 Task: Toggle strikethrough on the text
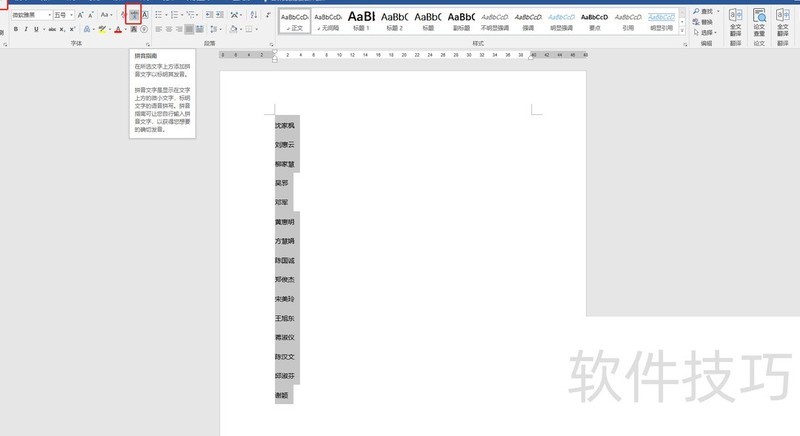click(52, 29)
